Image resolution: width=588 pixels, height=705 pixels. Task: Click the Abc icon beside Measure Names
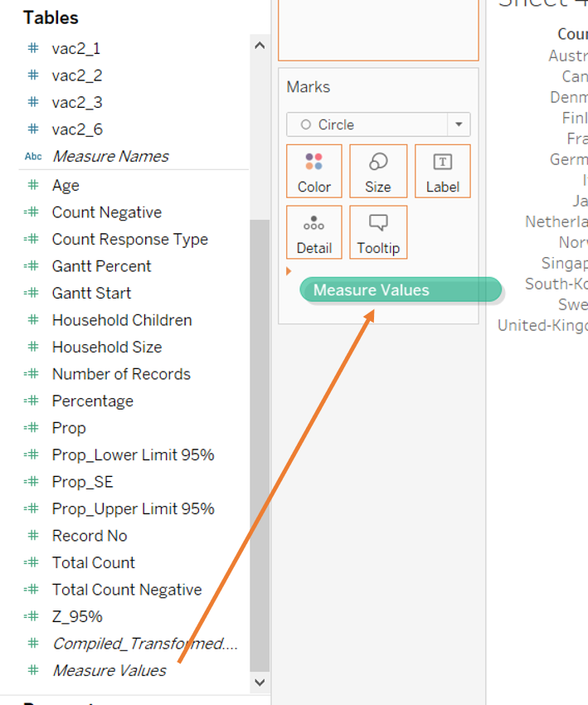[33, 156]
